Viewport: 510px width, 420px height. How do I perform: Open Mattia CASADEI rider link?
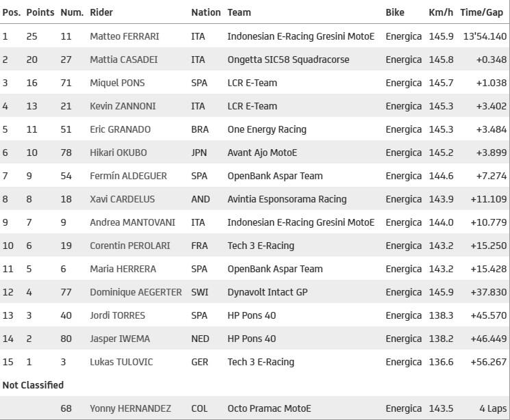point(124,60)
